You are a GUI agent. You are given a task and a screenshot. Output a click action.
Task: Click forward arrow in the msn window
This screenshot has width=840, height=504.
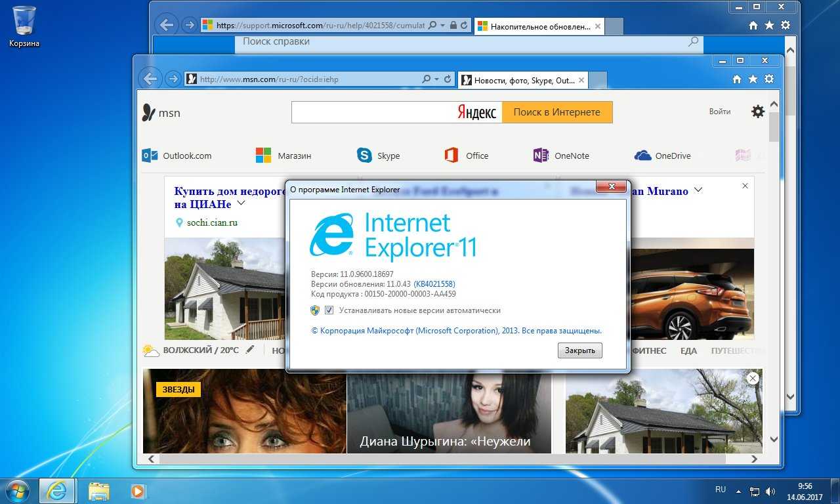point(173,79)
